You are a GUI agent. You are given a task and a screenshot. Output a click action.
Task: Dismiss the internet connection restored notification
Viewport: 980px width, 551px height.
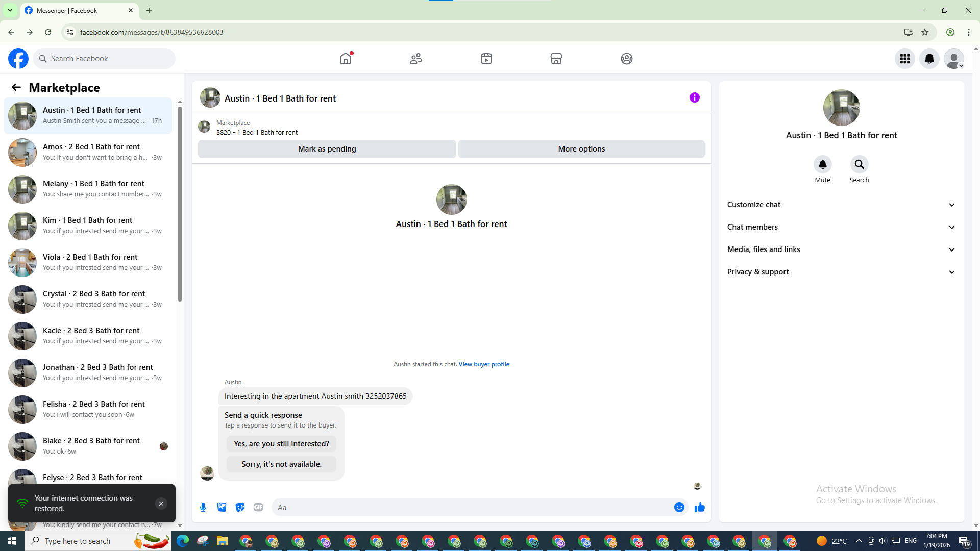pyautogui.click(x=161, y=504)
